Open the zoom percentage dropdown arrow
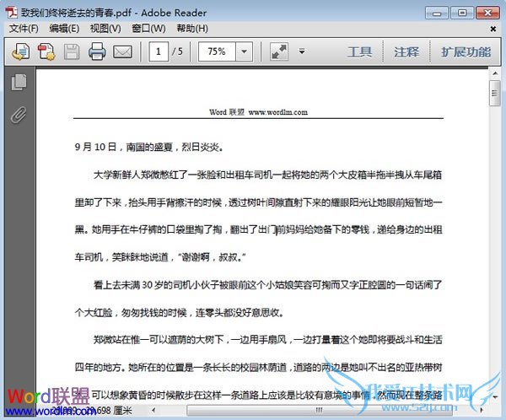Screen dimensions: 506x420 click(x=245, y=51)
